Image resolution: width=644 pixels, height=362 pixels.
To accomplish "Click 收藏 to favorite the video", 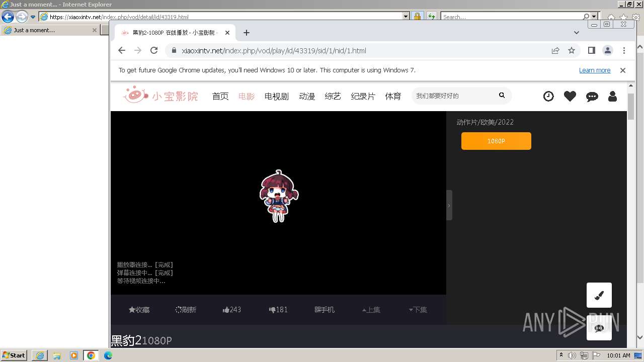I will pyautogui.click(x=139, y=310).
